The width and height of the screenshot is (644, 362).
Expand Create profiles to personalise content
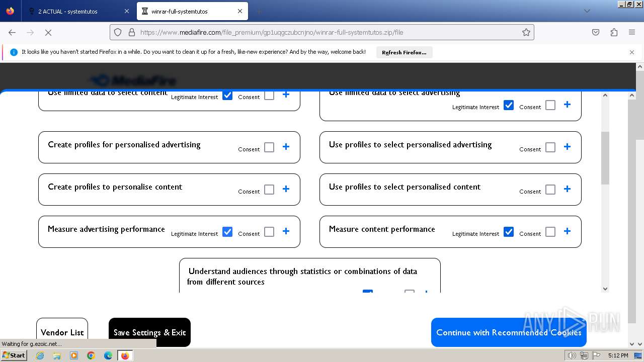[286, 189]
